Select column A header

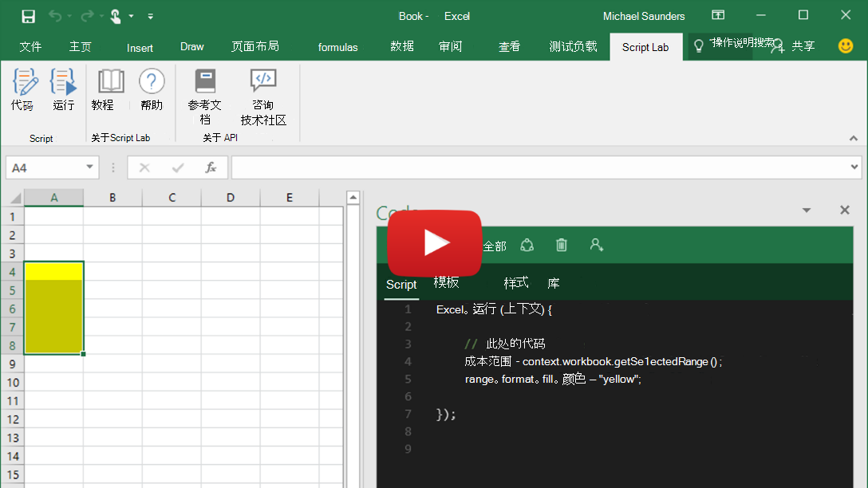click(x=53, y=198)
